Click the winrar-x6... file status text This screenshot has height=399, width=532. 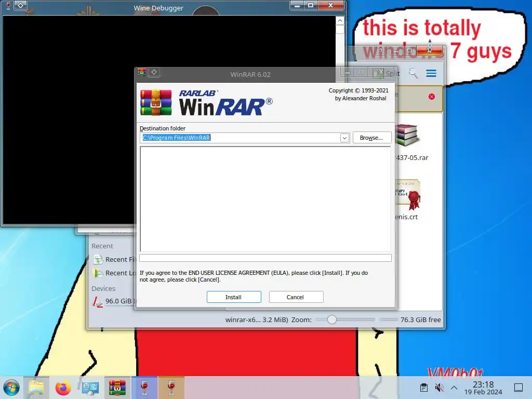tap(257, 320)
